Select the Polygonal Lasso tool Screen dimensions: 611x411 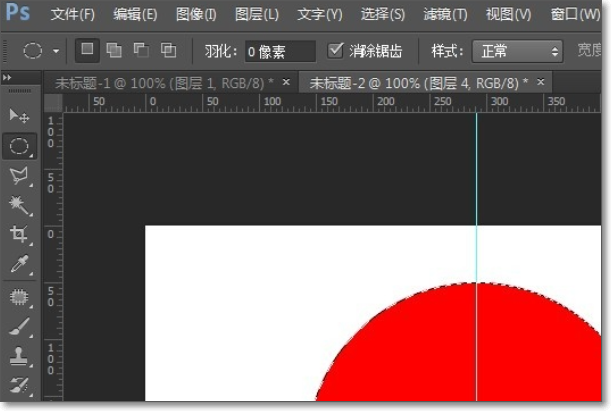tap(19, 176)
